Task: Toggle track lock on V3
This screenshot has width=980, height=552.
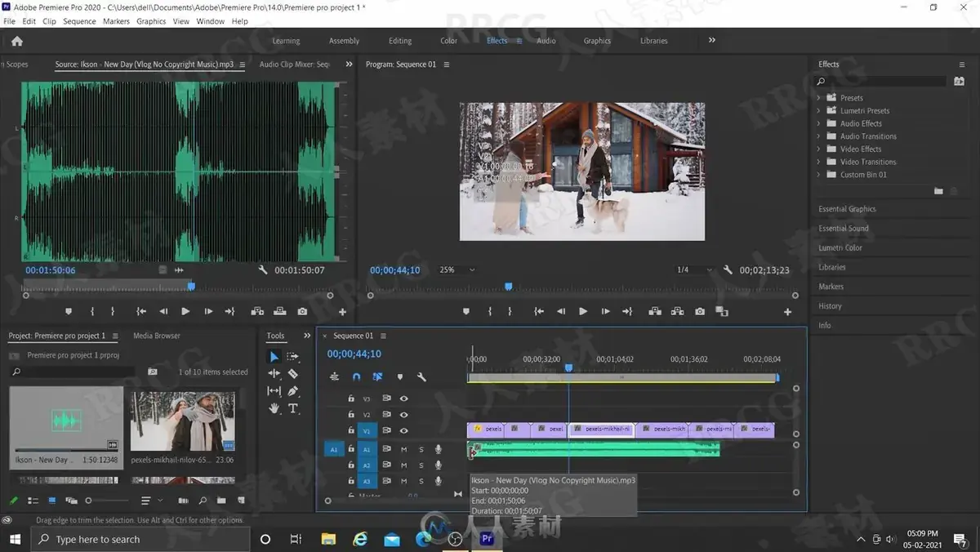Action: (x=351, y=398)
